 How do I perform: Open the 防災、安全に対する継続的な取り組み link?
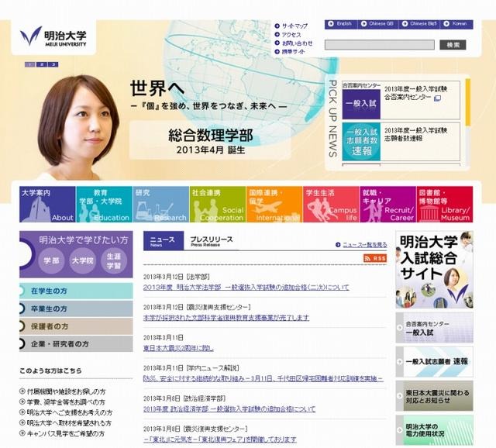pos(263,378)
